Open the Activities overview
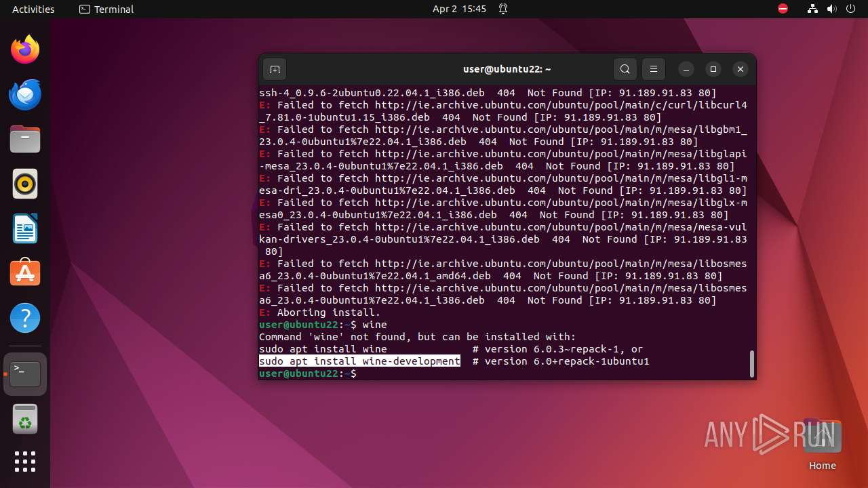The height and width of the screenshot is (488, 868). click(x=33, y=9)
